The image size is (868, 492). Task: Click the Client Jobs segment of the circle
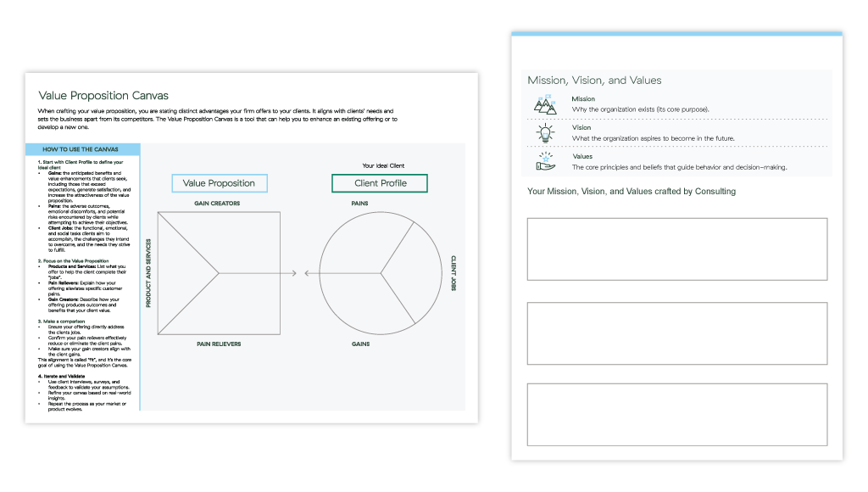(x=418, y=273)
